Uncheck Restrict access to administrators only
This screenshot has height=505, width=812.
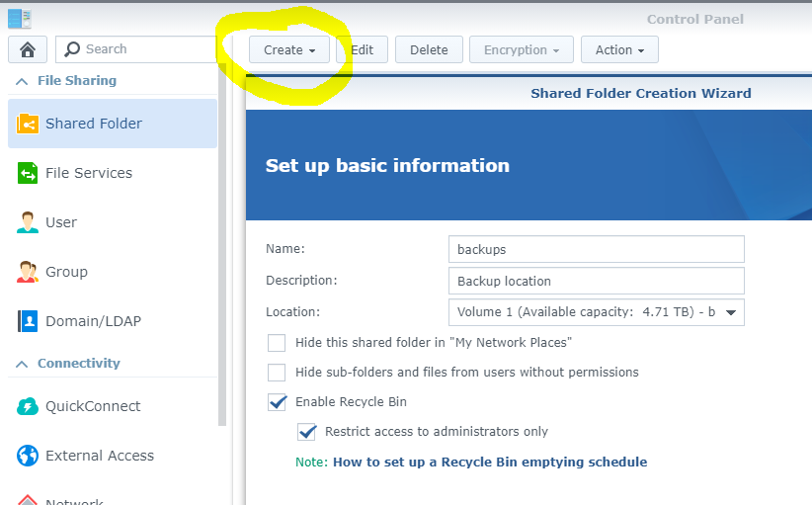click(x=306, y=432)
